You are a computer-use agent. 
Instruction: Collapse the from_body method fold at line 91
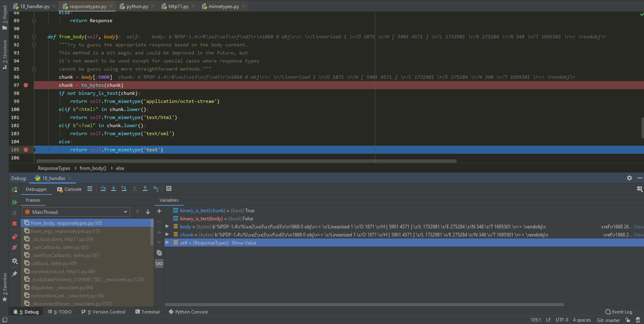(x=34, y=37)
